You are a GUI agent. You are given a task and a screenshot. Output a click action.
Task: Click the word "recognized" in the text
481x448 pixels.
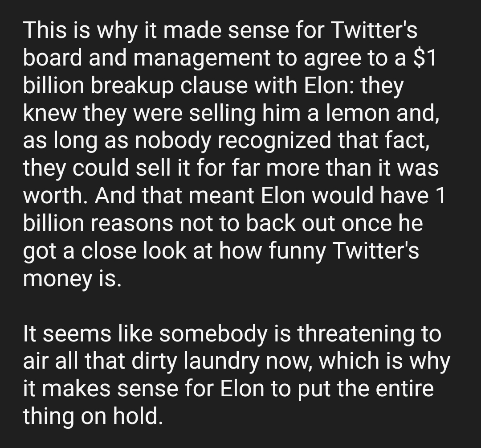click(274, 140)
